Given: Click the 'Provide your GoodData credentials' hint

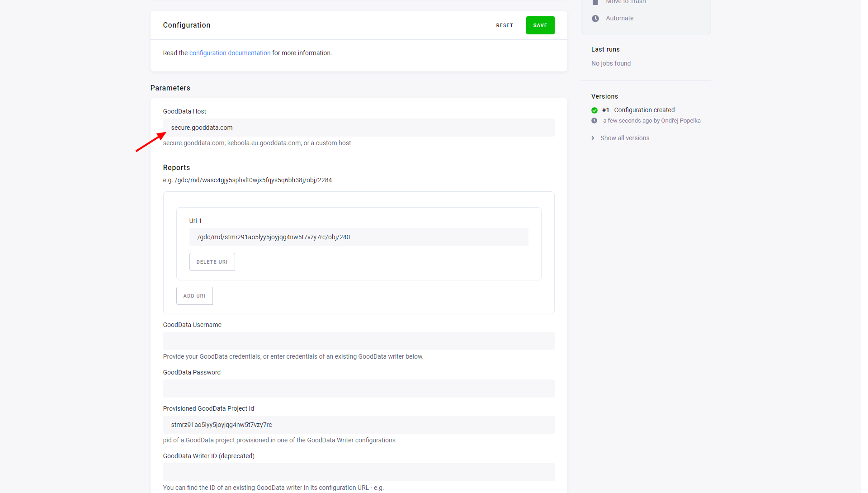Looking at the screenshot, I should coord(293,356).
